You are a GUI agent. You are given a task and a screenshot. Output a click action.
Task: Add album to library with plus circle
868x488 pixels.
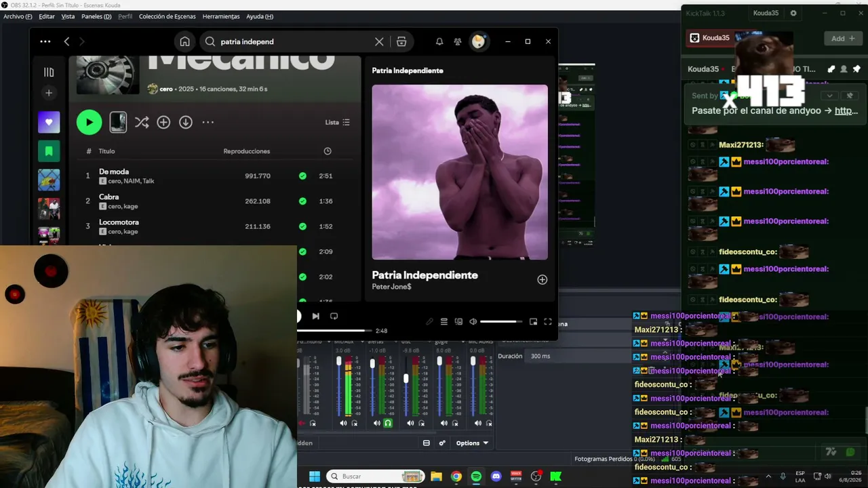[x=163, y=122]
